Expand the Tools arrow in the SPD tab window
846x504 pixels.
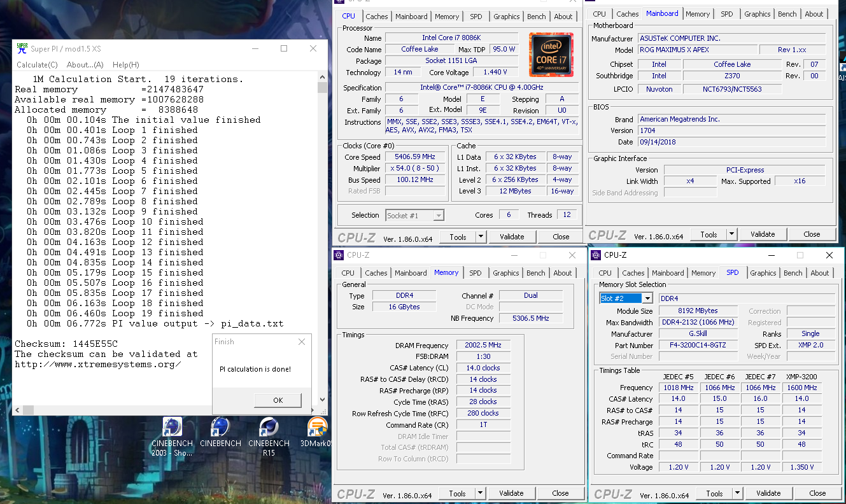pos(737,493)
